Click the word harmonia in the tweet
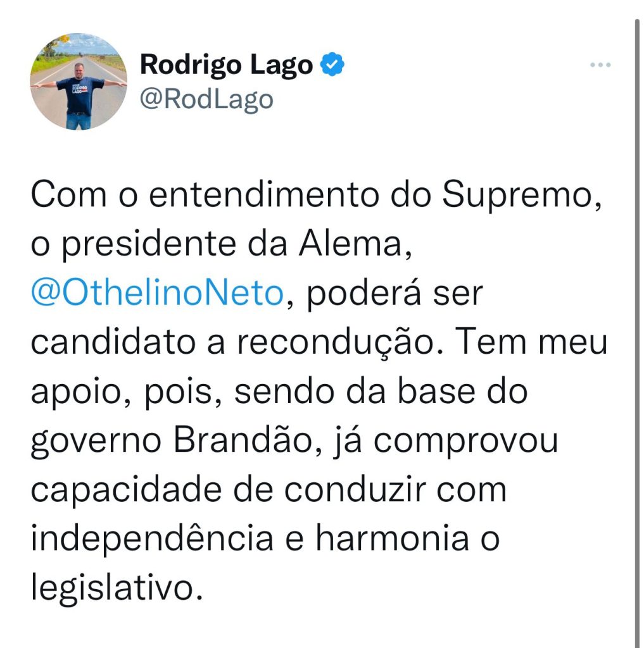644x648 pixels. coord(393,539)
